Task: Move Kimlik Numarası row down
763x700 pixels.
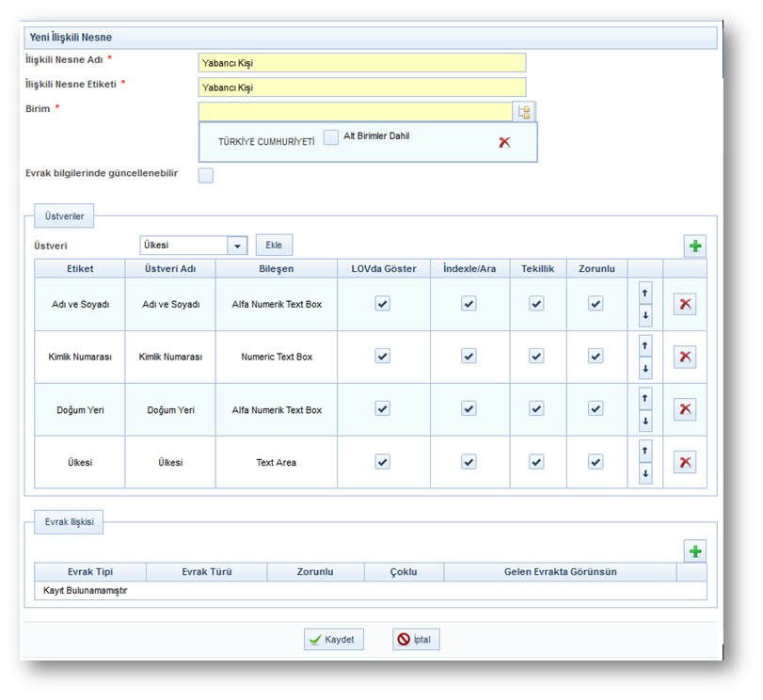Action: pyautogui.click(x=645, y=369)
